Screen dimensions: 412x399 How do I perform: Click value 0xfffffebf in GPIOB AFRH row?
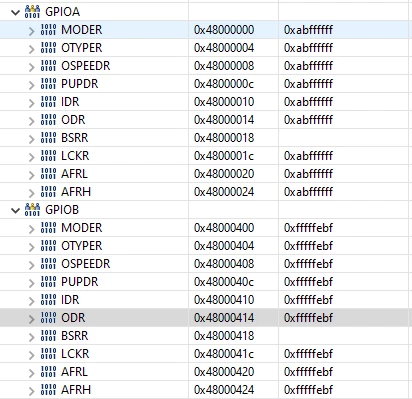(x=308, y=390)
